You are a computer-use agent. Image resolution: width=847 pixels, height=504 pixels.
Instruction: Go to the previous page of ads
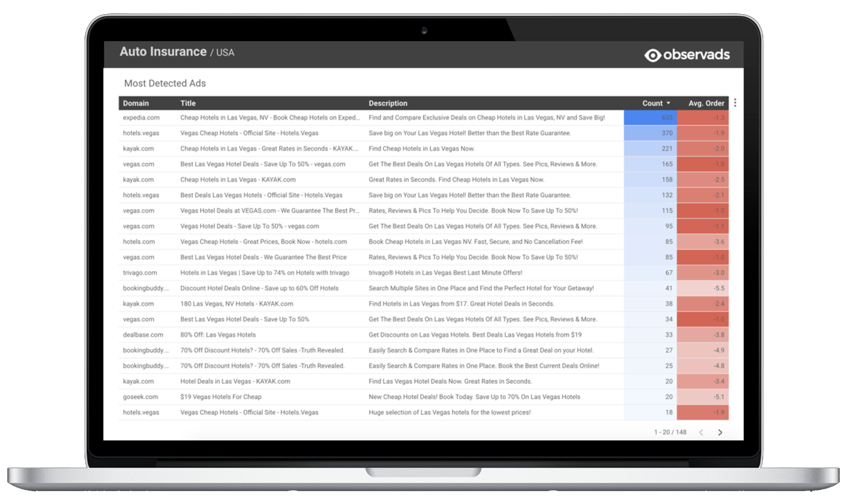tap(701, 432)
